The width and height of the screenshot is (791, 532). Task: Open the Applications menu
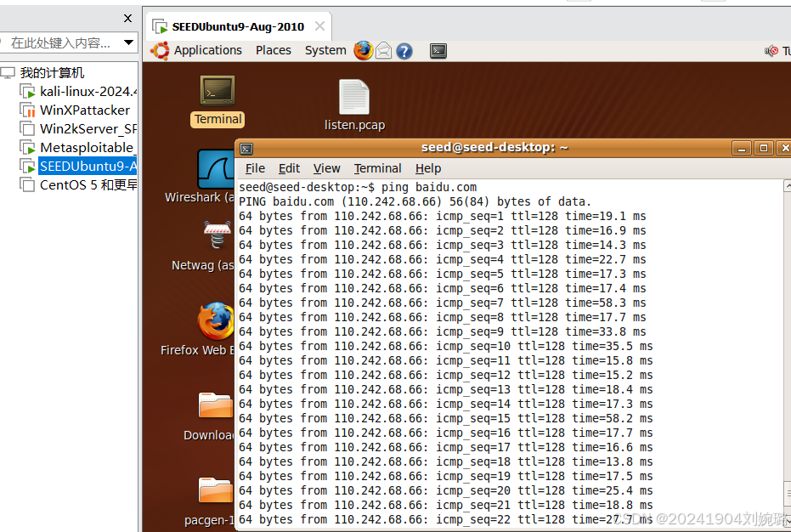coord(208,50)
